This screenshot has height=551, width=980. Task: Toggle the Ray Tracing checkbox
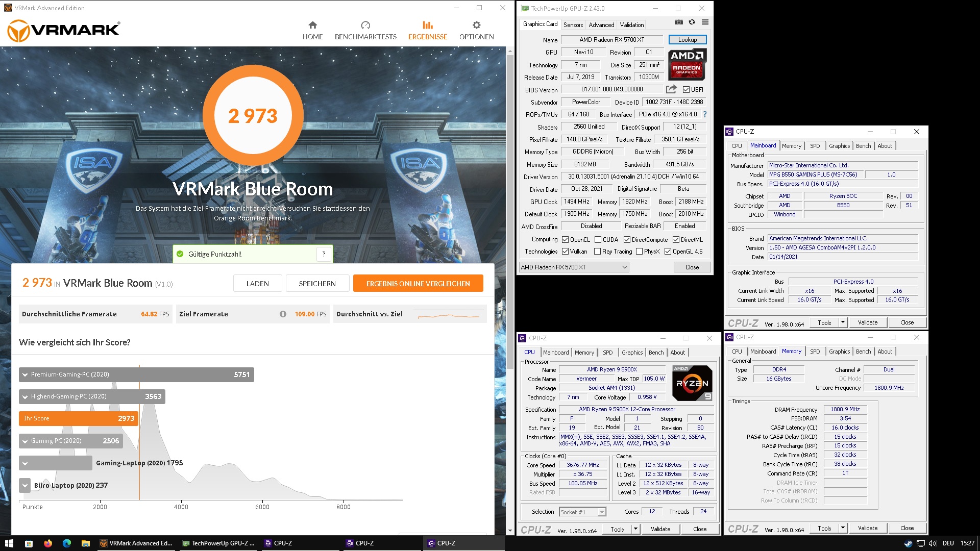click(597, 252)
